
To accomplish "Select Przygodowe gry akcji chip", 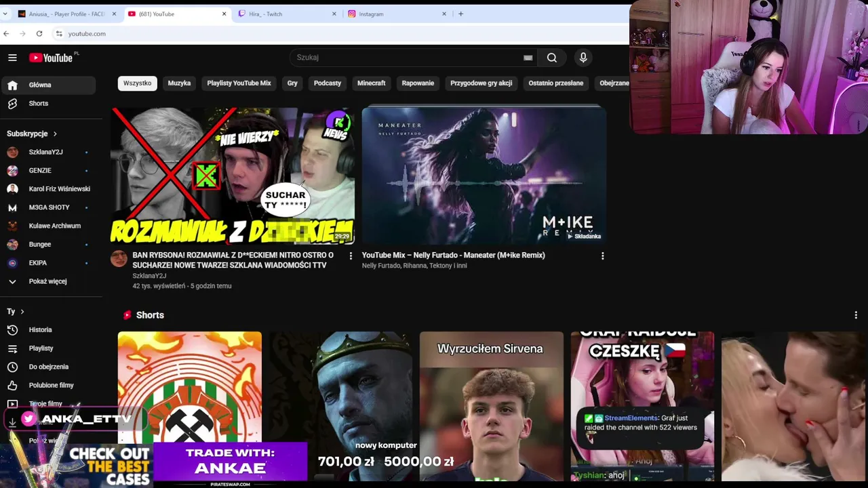I will click(481, 83).
